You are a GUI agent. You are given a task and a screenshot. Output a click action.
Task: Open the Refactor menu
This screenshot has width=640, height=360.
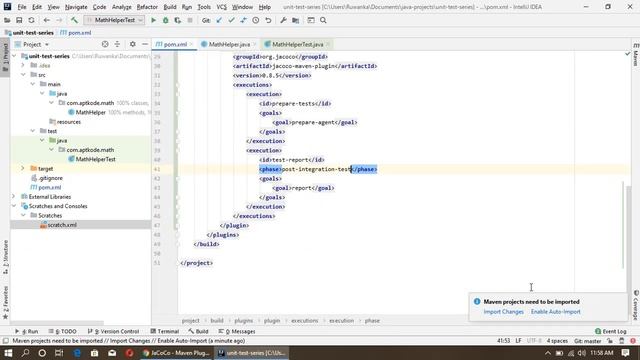click(147, 7)
